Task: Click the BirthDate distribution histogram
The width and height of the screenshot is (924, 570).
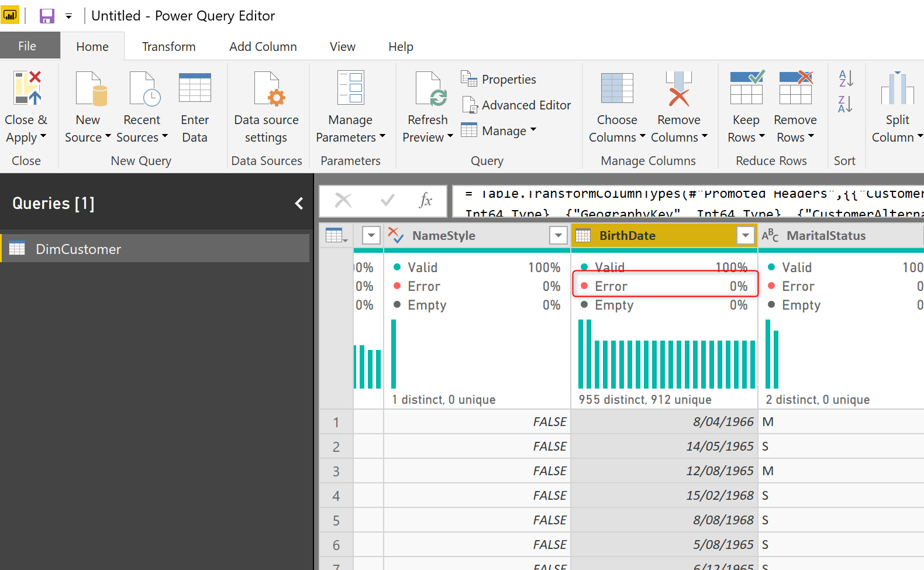Action: pyautogui.click(x=666, y=354)
